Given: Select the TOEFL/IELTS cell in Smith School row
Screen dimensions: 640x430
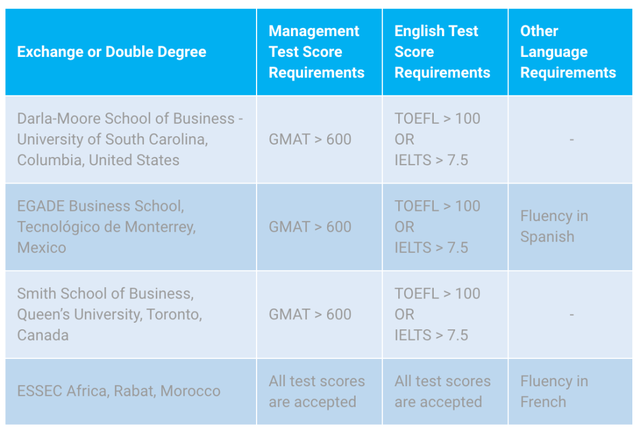Looking at the screenshot, I should 445,315.
